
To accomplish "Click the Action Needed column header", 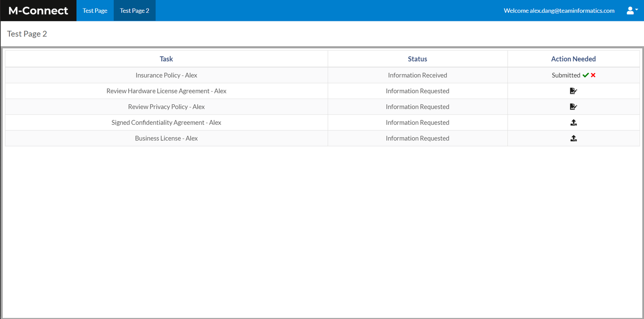I will (x=573, y=59).
